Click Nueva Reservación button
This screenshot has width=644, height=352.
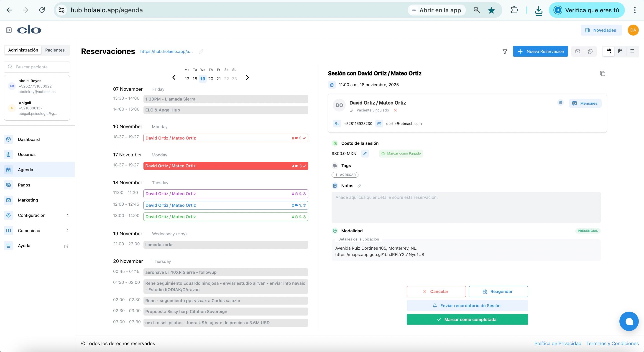[540, 51]
